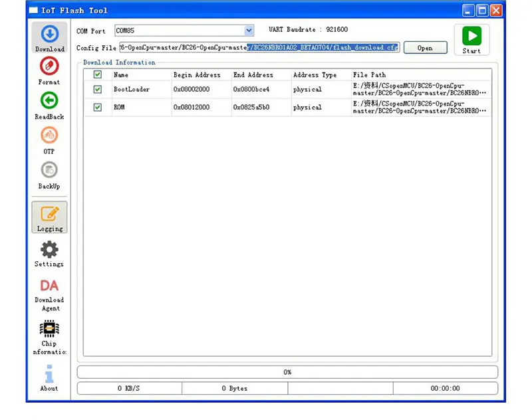
Task: Open Settings from the sidebar
Action: click(x=49, y=255)
